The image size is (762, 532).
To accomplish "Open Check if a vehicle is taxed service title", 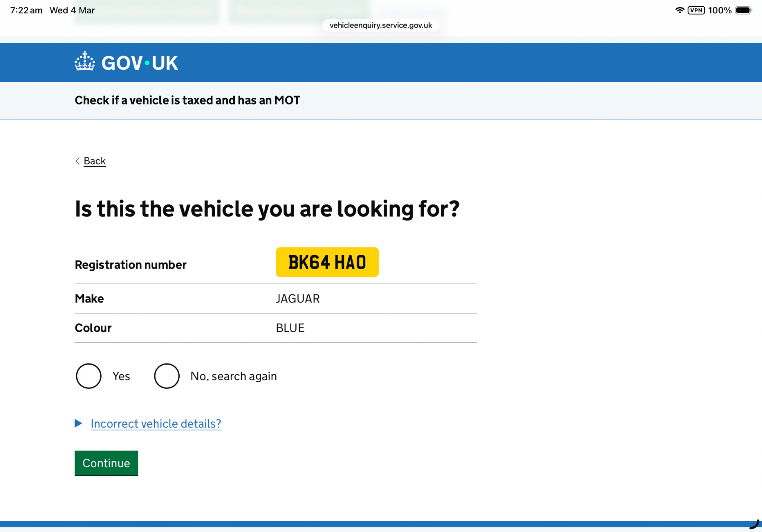I will pos(187,100).
